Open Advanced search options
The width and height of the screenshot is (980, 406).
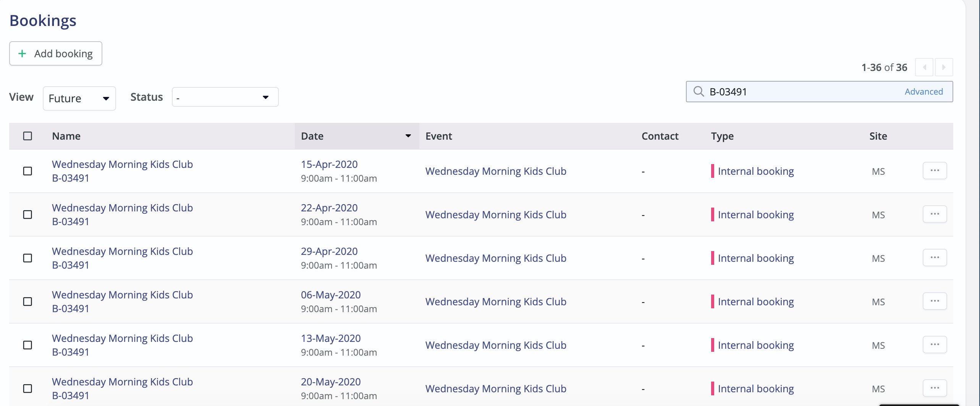coord(923,92)
